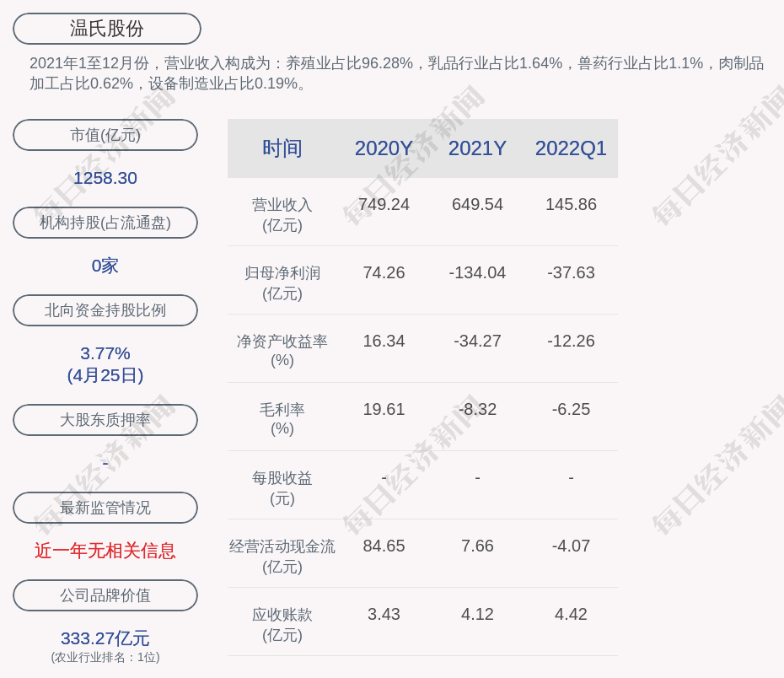Click the net profit value -37.63
Viewport: 784px width, 678px height.
tap(571, 272)
